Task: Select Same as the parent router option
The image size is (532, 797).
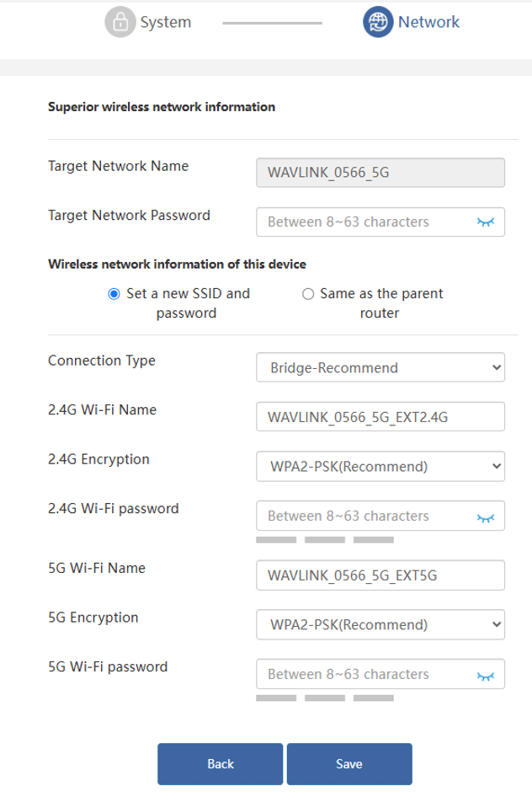Action: [307, 294]
